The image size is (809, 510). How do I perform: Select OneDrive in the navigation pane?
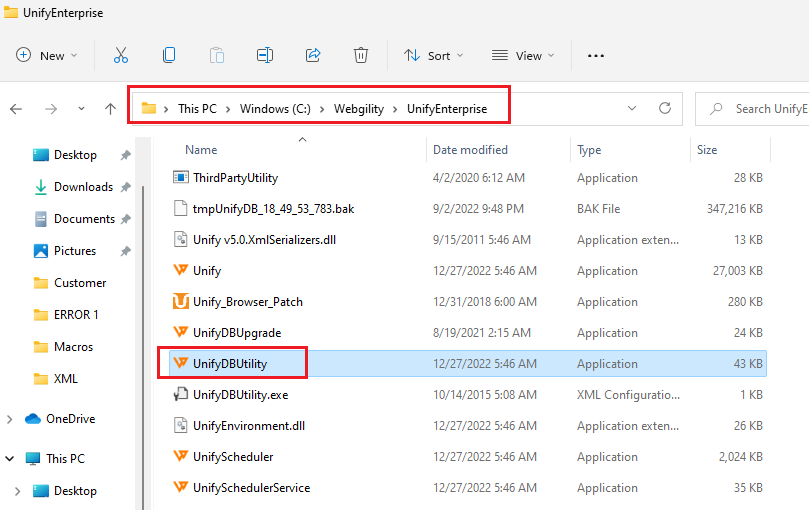click(70, 419)
